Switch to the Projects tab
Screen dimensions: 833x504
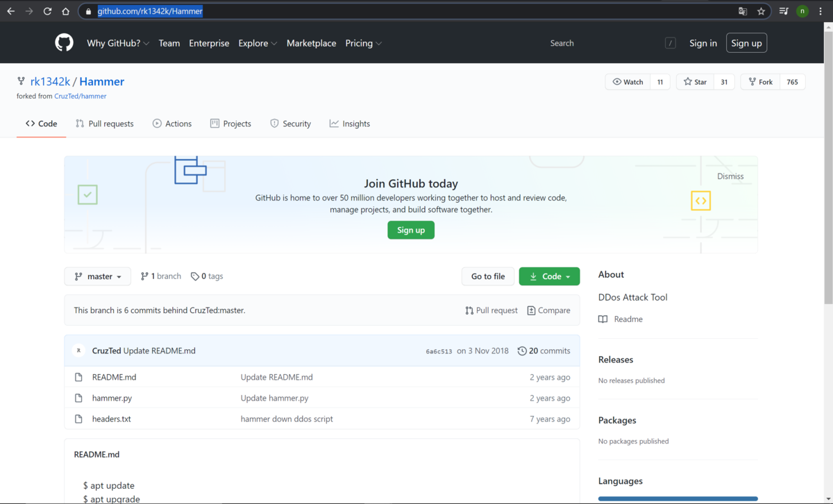(230, 124)
